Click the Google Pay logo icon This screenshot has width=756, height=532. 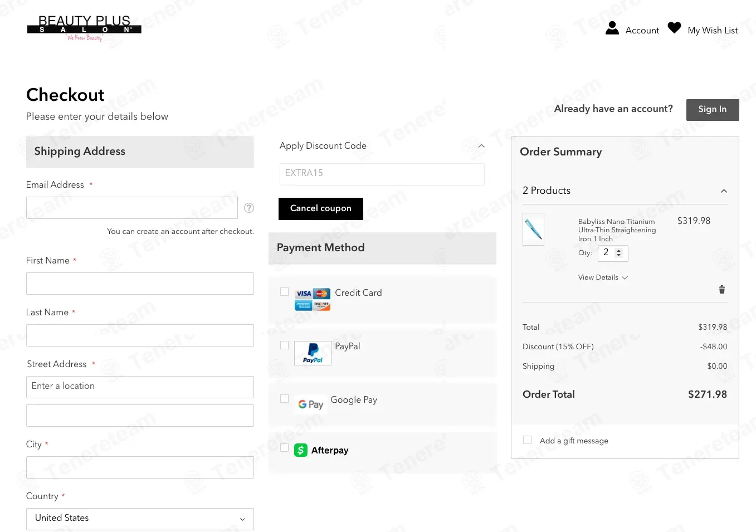311,404
